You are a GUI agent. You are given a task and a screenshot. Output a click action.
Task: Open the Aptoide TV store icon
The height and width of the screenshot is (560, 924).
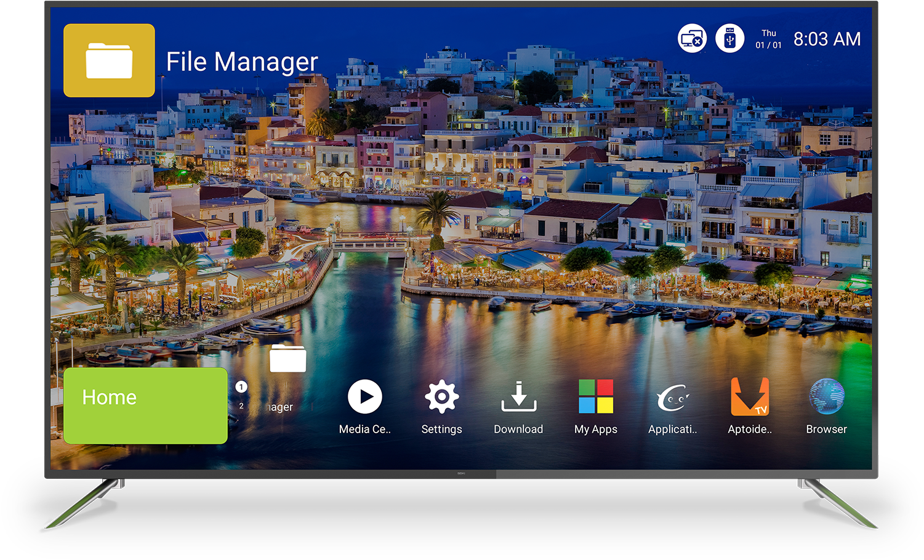point(749,397)
